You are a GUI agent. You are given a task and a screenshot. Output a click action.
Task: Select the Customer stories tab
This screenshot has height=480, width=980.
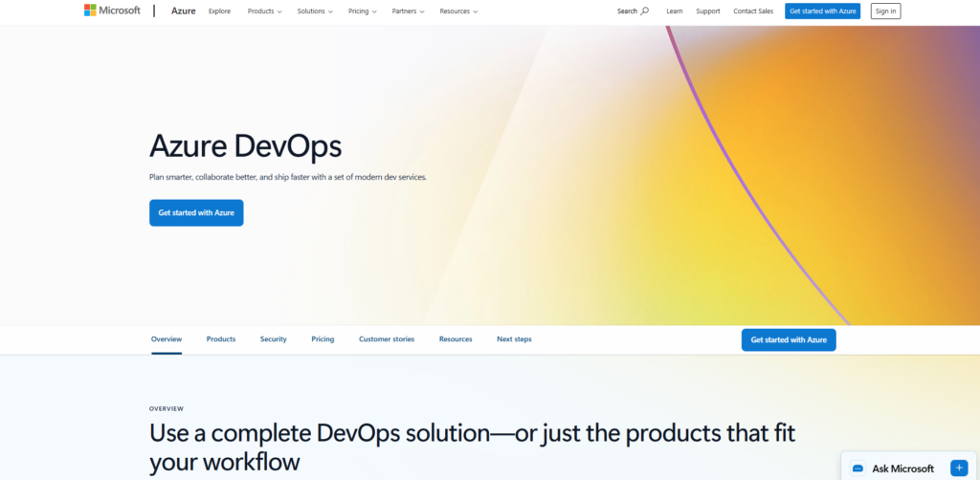387,339
